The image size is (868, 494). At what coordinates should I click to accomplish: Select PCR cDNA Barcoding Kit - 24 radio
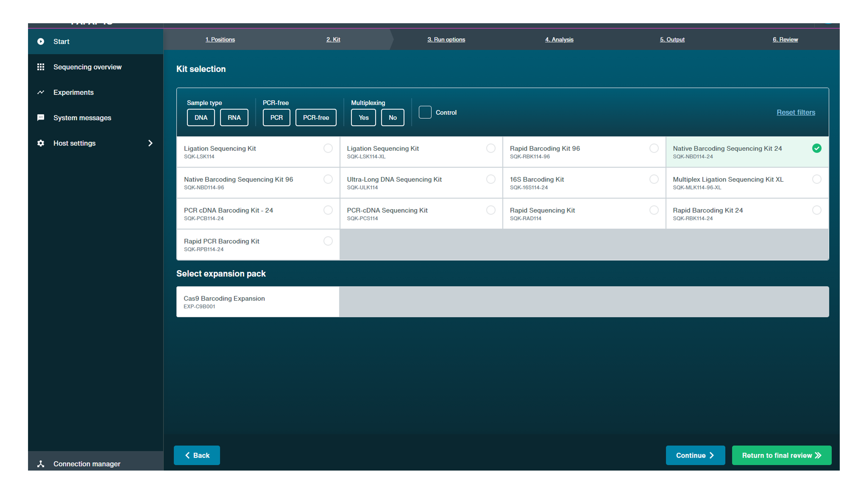click(x=328, y=210)
